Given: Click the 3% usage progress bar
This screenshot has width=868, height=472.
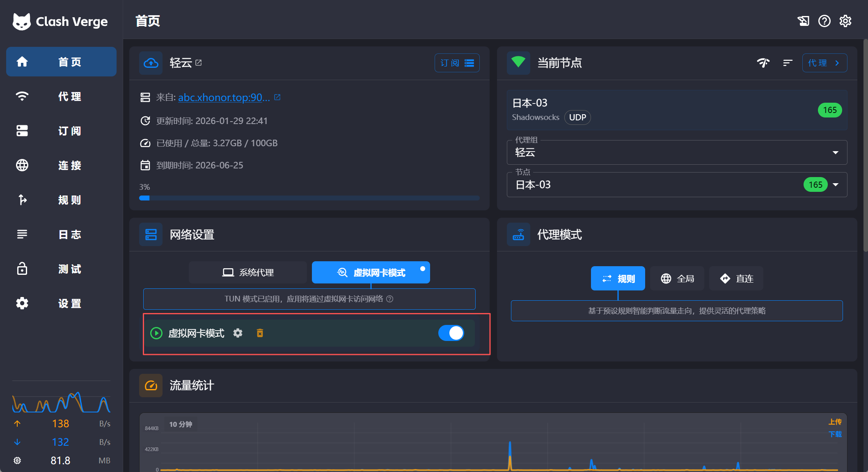Looking at the screenshot, I should [x=309, y=198].
